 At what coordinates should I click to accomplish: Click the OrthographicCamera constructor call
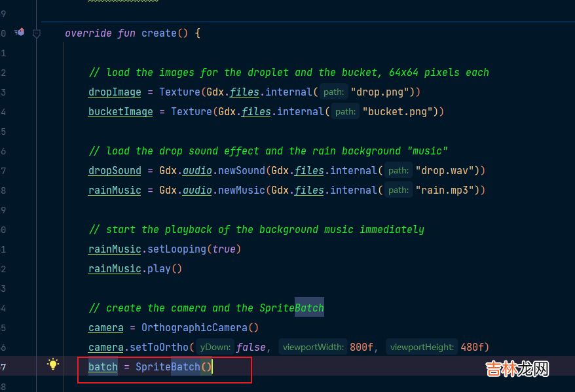[x=194, y=327]
